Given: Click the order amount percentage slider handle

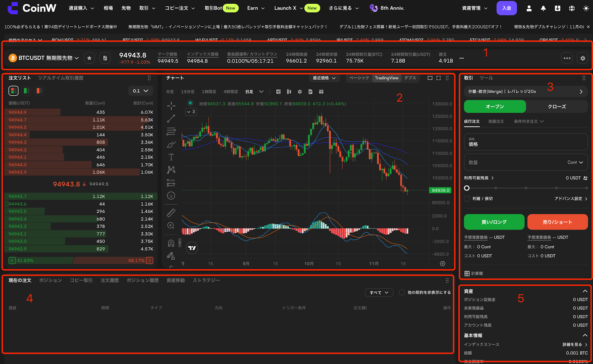Looking at the screenshot, I should (x=467, y=188).
